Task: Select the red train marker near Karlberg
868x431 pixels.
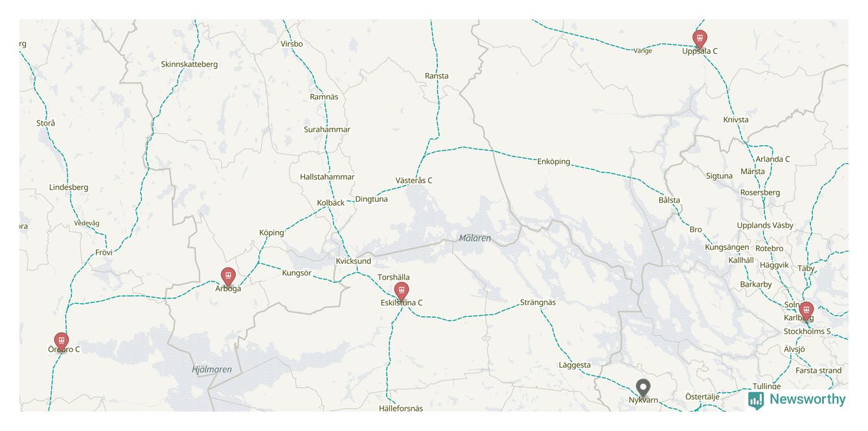Action: [806, 311]
